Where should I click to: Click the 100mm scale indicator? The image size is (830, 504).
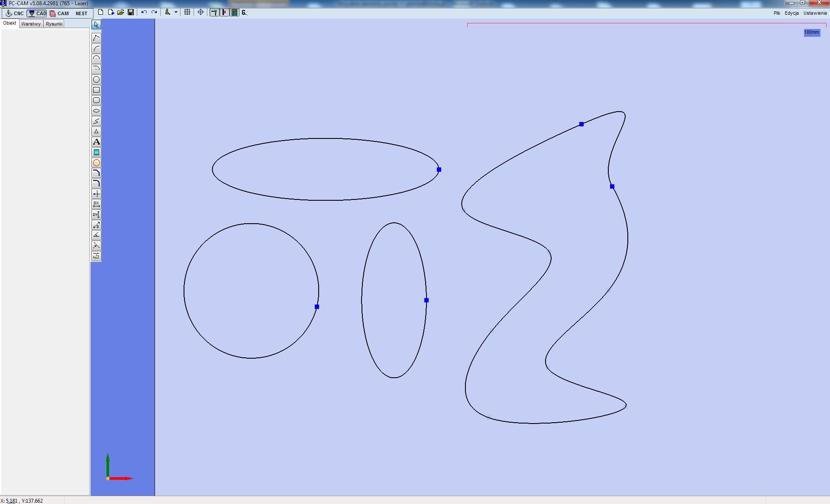point(812,32)
